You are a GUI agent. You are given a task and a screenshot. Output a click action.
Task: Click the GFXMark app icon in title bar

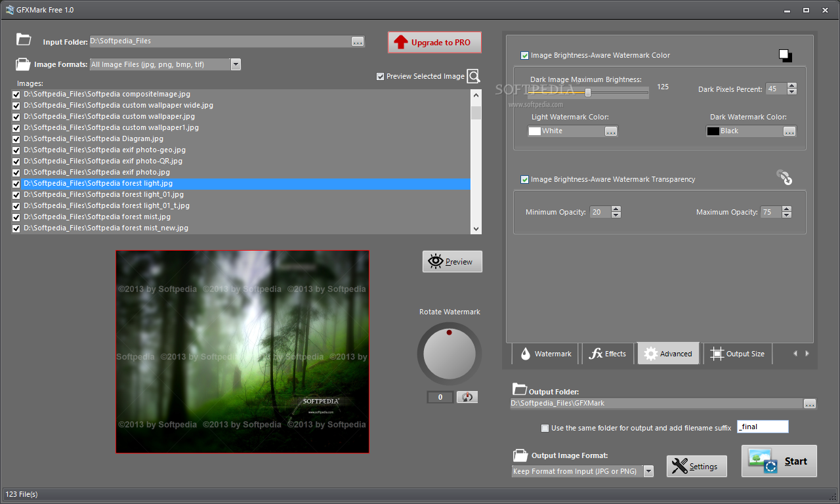click(x=10, y=9)
